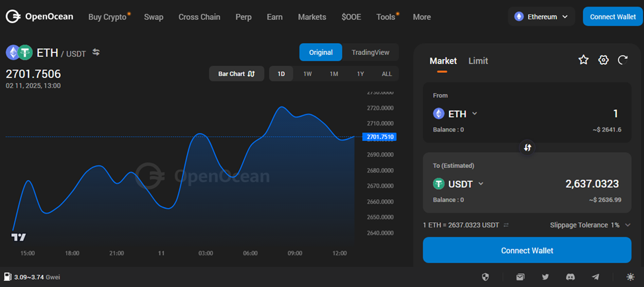644x287 pixels.
Task: Open the Swap menu item
Action: (153, 17)
